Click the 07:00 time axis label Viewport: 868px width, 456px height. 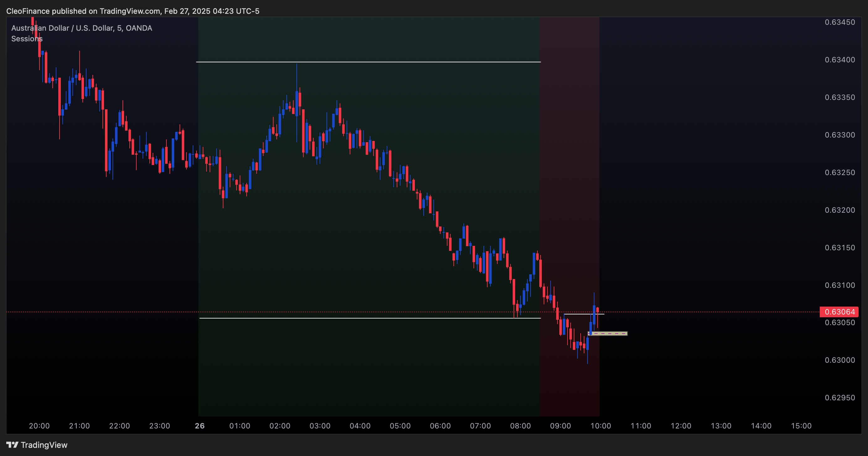click(x=480, y=426)
